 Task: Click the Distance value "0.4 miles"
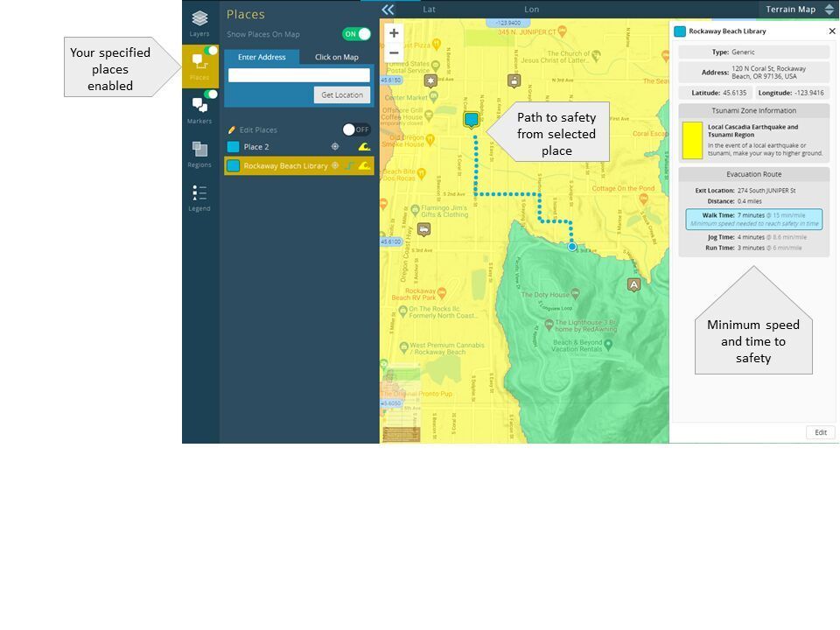coord(749,201)
